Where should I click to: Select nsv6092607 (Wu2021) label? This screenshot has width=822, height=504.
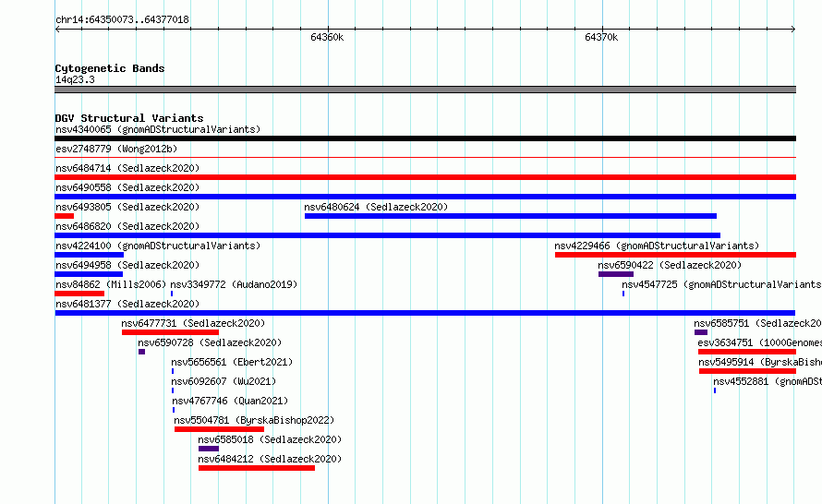tap(224, 381)
